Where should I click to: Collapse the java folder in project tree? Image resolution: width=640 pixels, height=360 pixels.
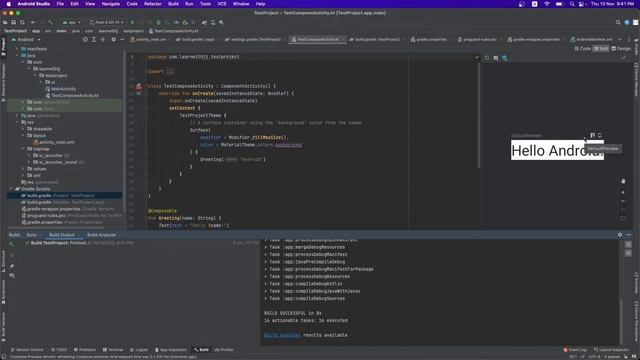(17, 56)
